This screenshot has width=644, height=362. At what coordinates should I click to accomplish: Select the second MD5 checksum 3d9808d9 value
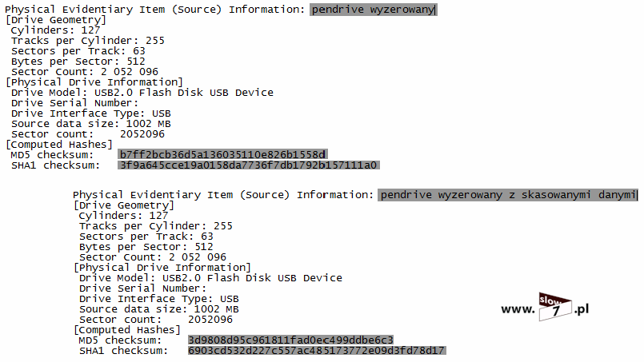point(290,340)
